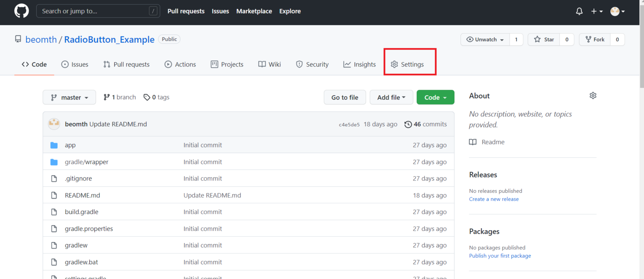
Task: Click the fork count next to Fork
Action: [617, 39]
